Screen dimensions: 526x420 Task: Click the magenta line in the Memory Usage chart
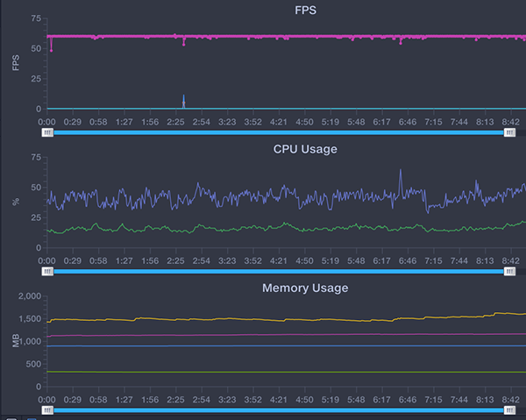pyautogui.click(x=263, y=335)
